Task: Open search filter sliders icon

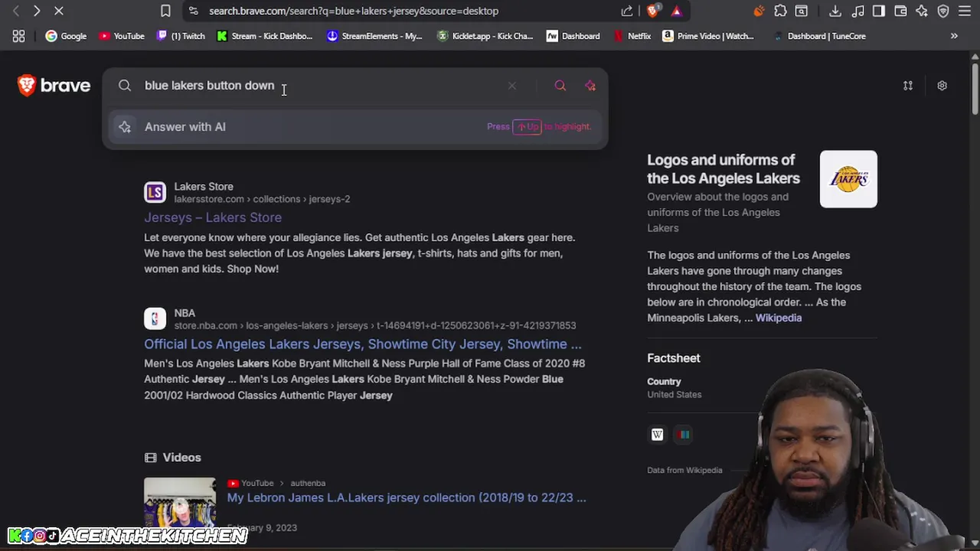Action: pos(908,86)
